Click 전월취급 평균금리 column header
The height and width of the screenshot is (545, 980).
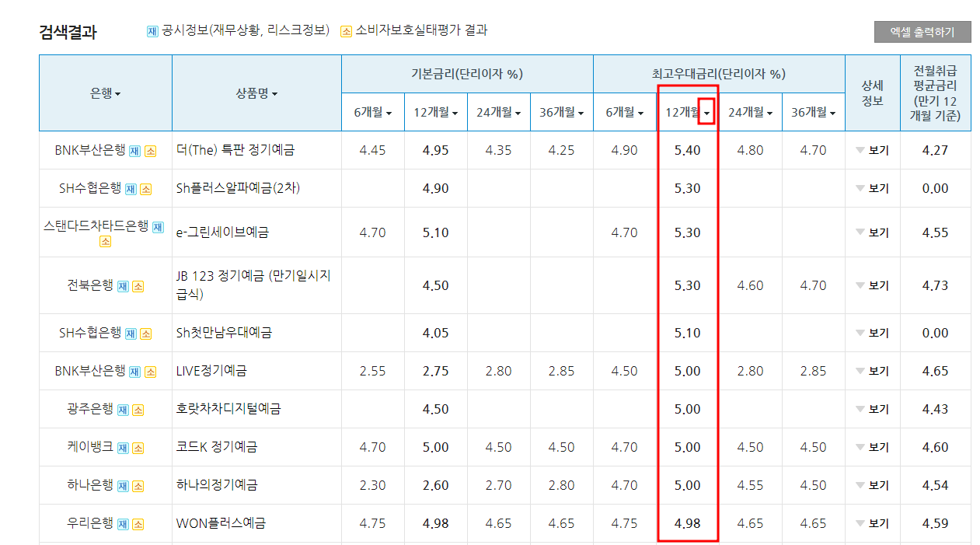935,93
